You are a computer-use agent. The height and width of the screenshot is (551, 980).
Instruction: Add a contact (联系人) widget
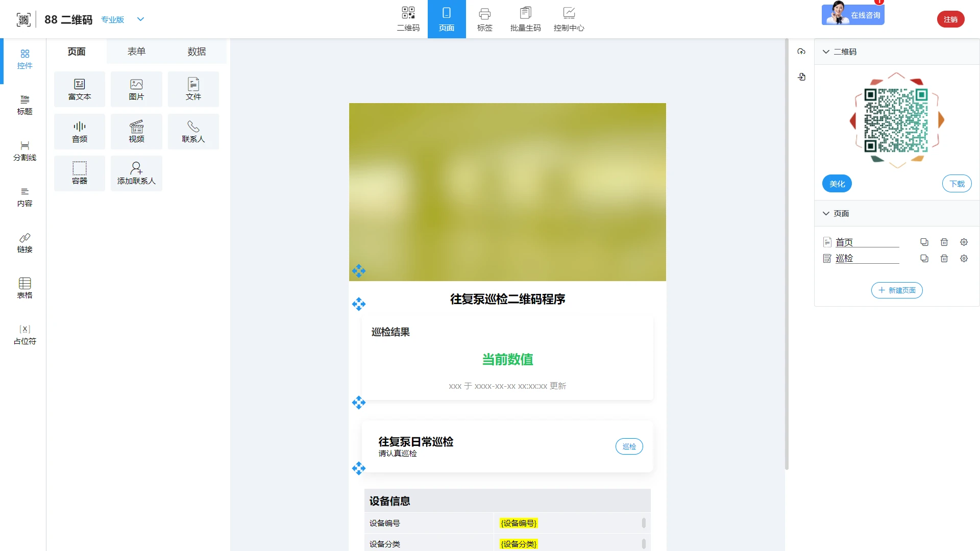[x=193, y=132]
